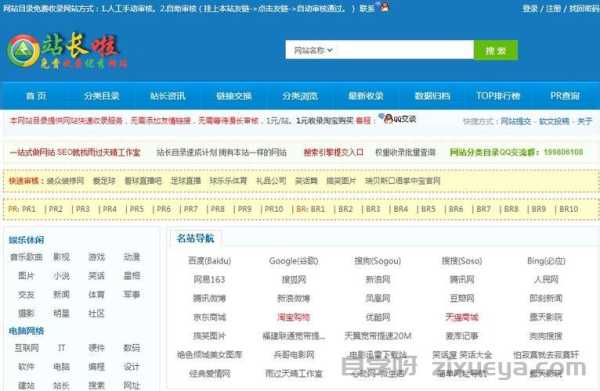Go to the TOP排行榜 menu item
This screenshot has width=600, height=391.
pos(498,96)
